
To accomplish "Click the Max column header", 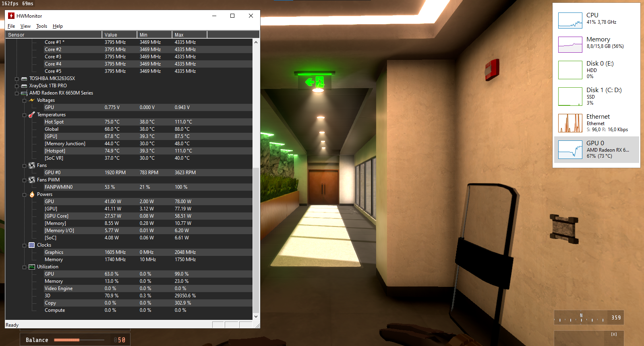I will 189,35.
